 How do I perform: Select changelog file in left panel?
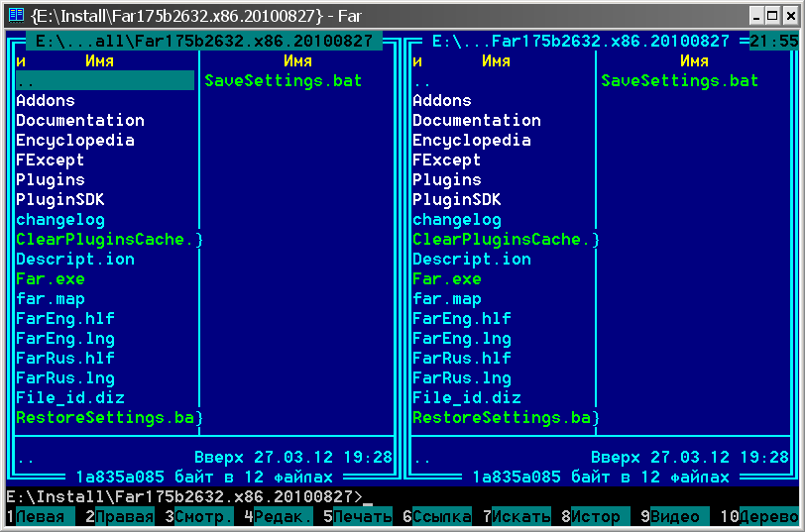point(60,220)
